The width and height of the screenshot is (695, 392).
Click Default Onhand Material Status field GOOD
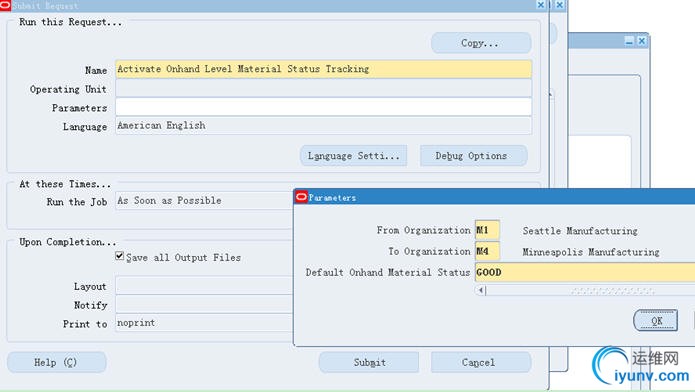(585, 272)
